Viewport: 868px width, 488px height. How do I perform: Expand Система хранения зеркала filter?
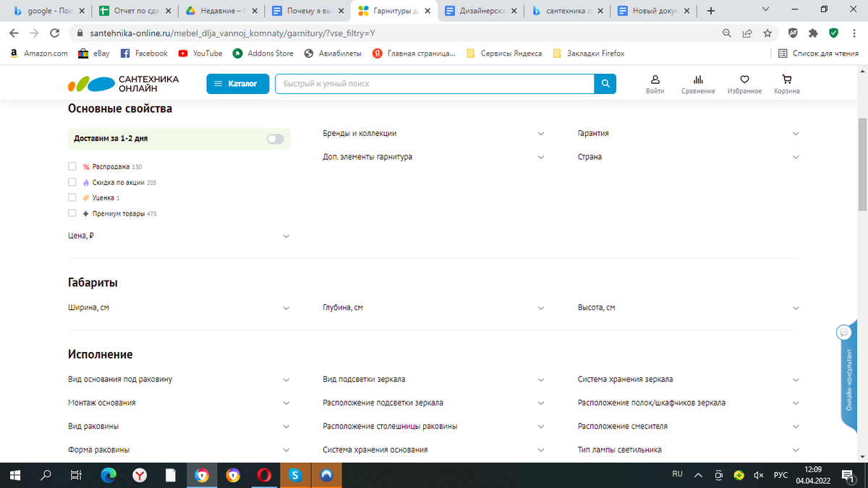pos(689,380)
